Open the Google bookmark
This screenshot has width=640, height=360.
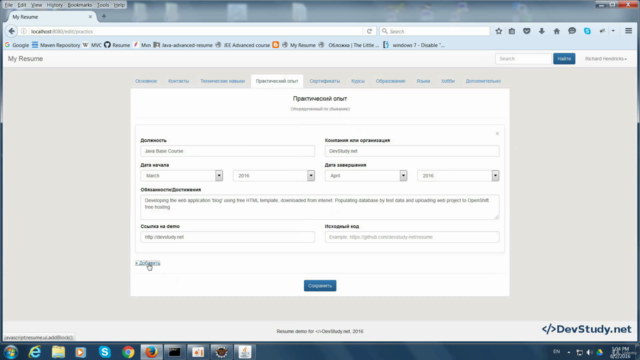tap(17, 45)
